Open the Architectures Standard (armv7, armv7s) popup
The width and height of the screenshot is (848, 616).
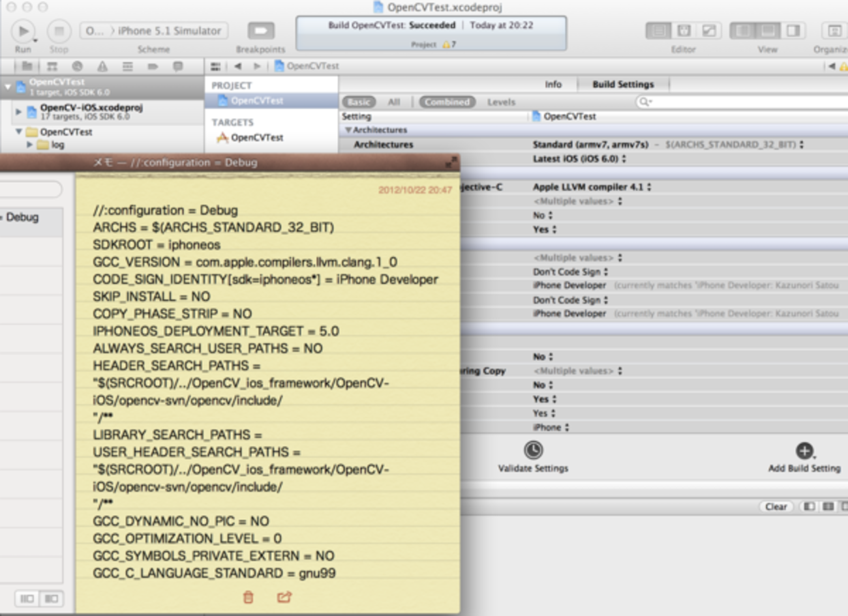[x=669, y=145]
